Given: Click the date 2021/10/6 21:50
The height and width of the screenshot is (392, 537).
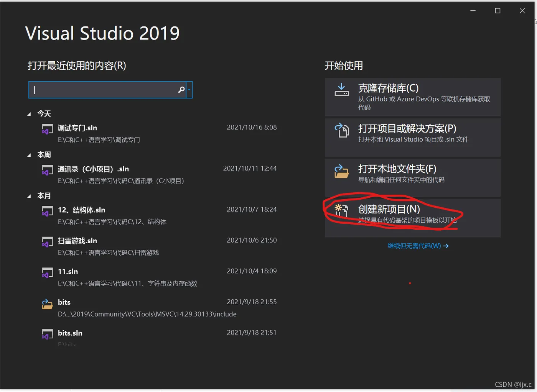Looking at the screenshot, I should coord(252,240).
